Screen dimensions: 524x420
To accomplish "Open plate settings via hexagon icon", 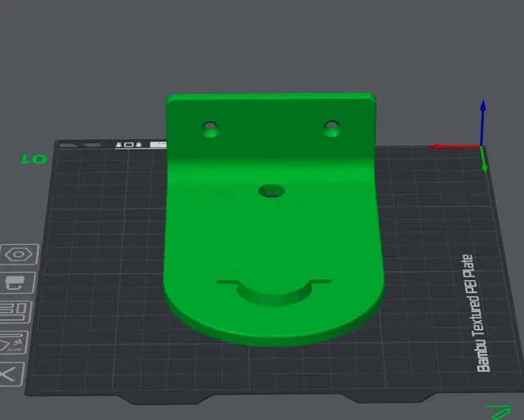I will click(20, 255).
